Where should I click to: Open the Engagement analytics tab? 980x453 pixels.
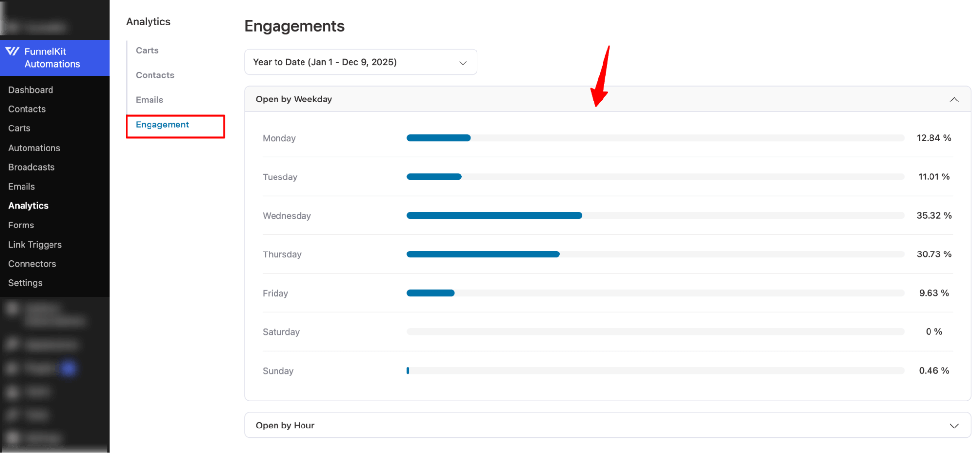(x=162, y=125)
